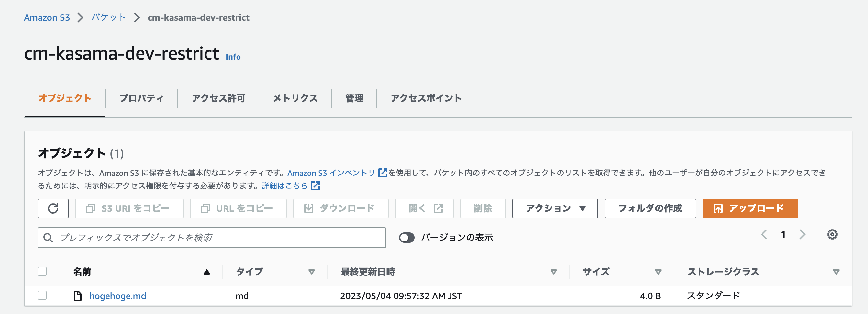This screenshot has height=314, width=868.
Task: Open the hogehoge.md object link
Action: click(x=117, y=296)
